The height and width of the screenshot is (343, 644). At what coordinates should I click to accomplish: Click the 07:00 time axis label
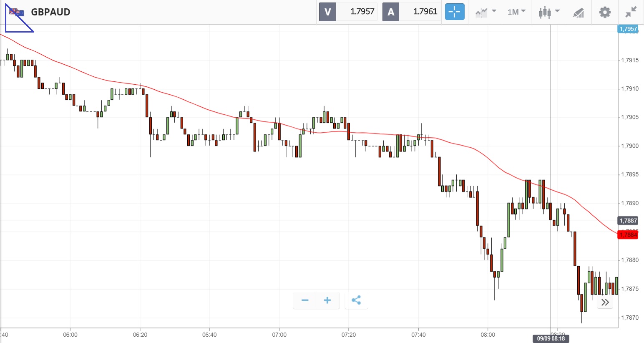[x=279, y=335]
